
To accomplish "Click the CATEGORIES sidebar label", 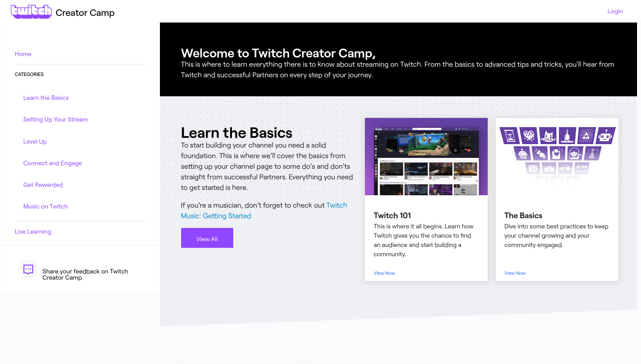I will coord(29,74).
